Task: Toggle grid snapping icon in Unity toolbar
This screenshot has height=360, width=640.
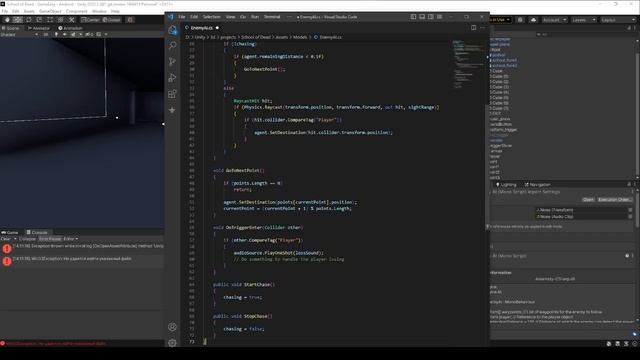Action: pos(130,20)
